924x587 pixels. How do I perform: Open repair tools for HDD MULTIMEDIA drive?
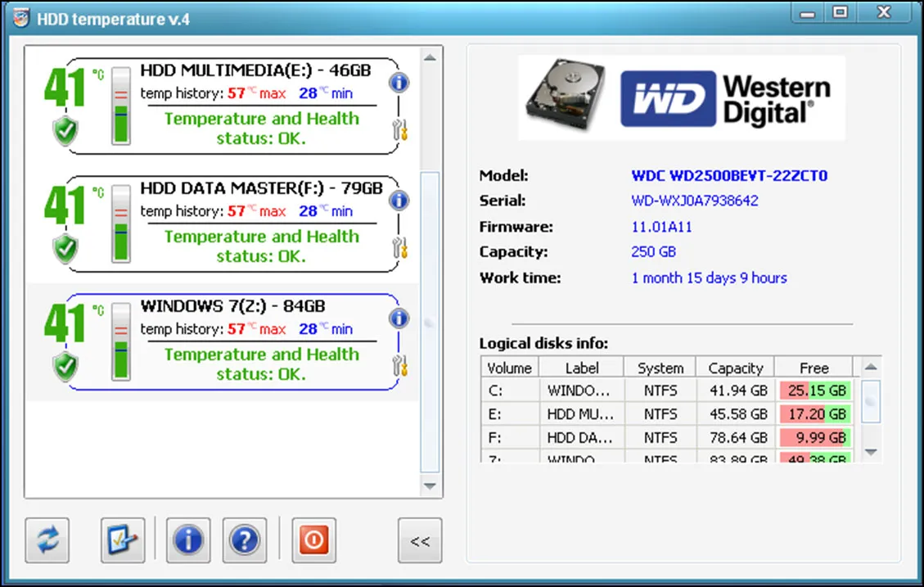399,128
